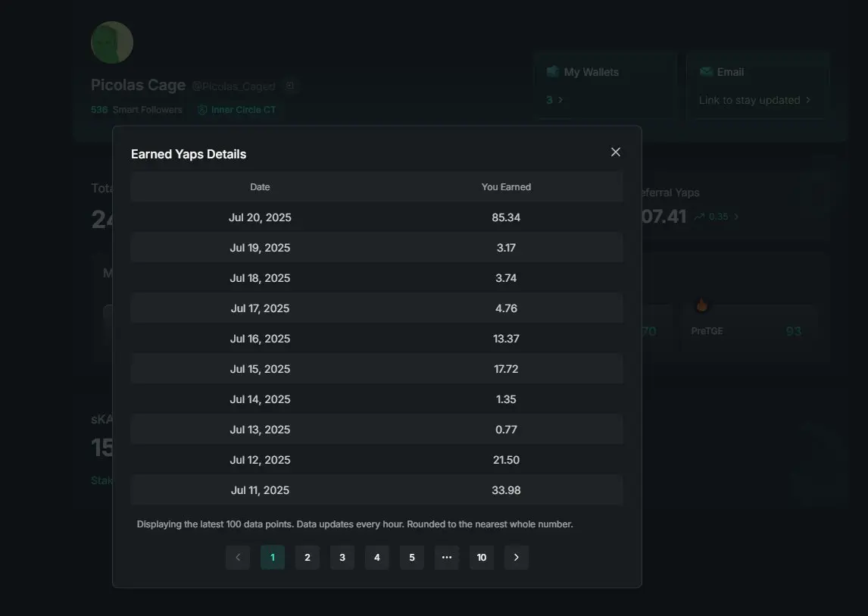
Task: Select page 1 in pagination
Action: (x=273, y=558)
